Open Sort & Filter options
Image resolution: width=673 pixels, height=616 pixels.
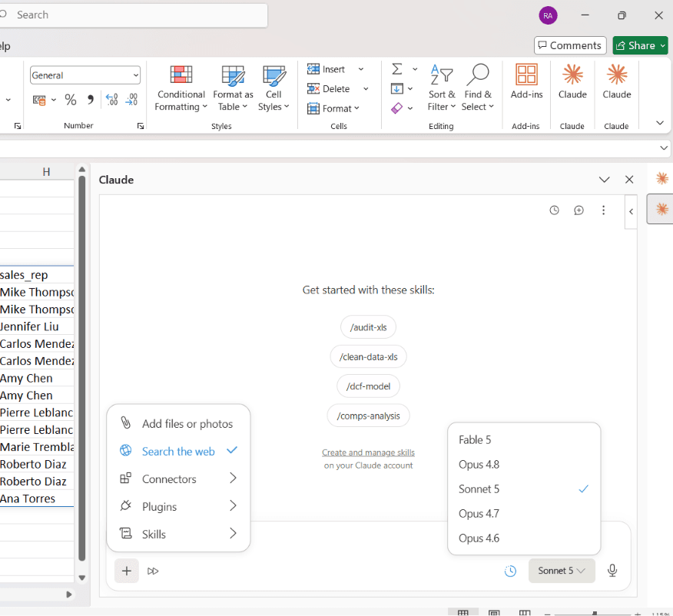point(441,88)
